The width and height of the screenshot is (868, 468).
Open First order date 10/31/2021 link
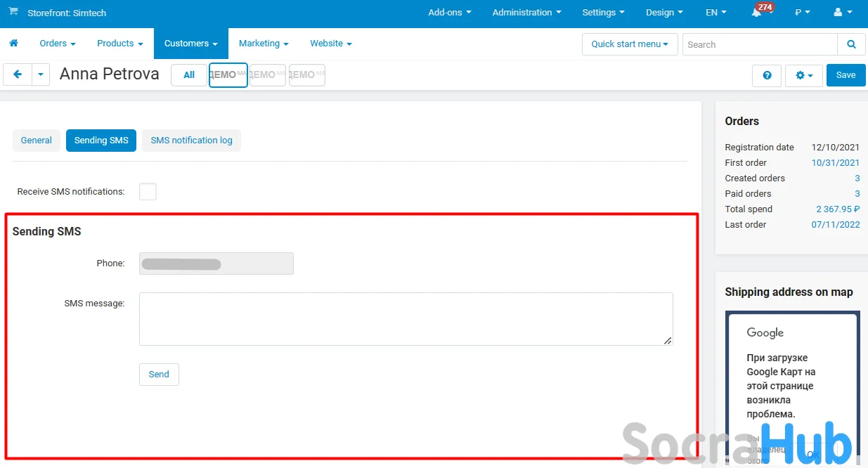pos(836,163)
